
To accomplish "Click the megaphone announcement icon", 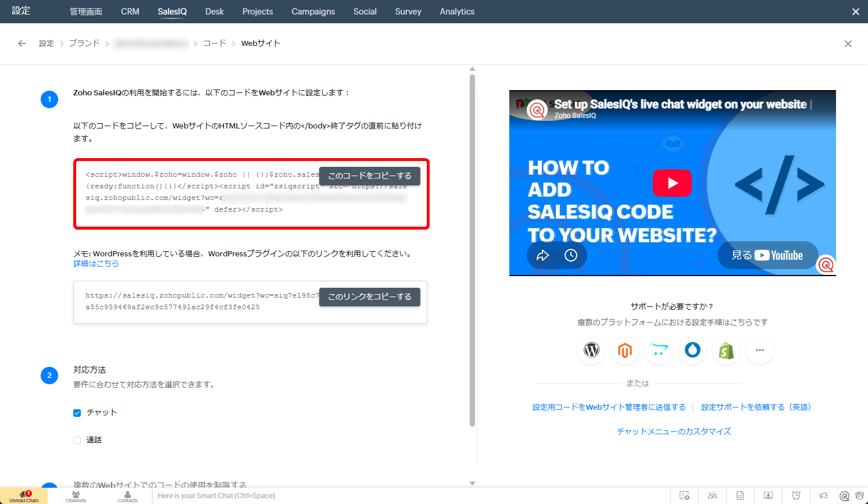I will [x=824, y=496].
